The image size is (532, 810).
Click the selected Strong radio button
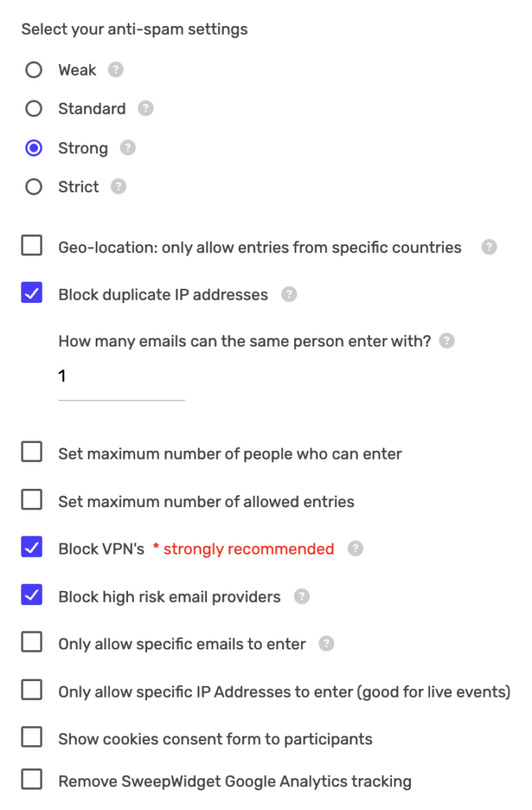click(33, 148)
